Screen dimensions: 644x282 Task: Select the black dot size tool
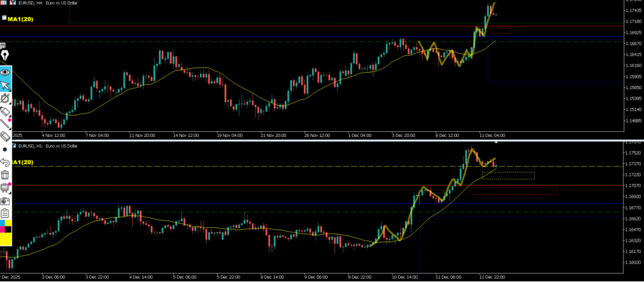pyautogui.click(x=6, y=149)
